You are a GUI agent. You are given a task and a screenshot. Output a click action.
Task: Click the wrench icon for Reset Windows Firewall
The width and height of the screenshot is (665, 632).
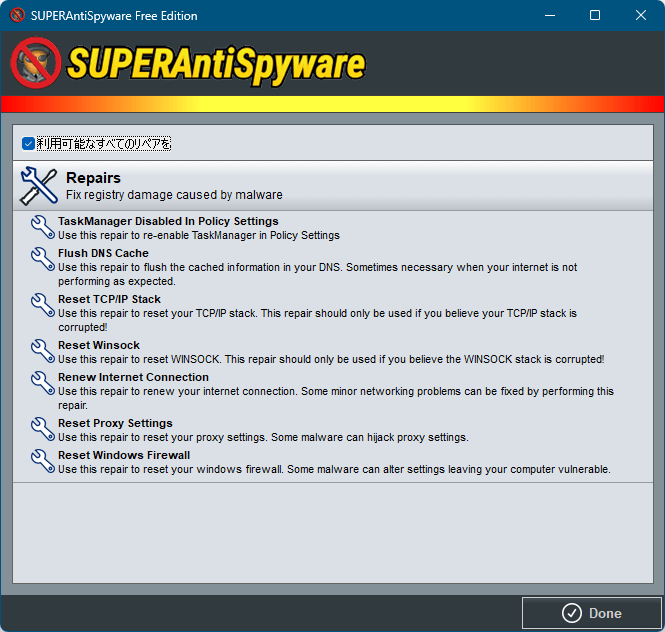43,461
